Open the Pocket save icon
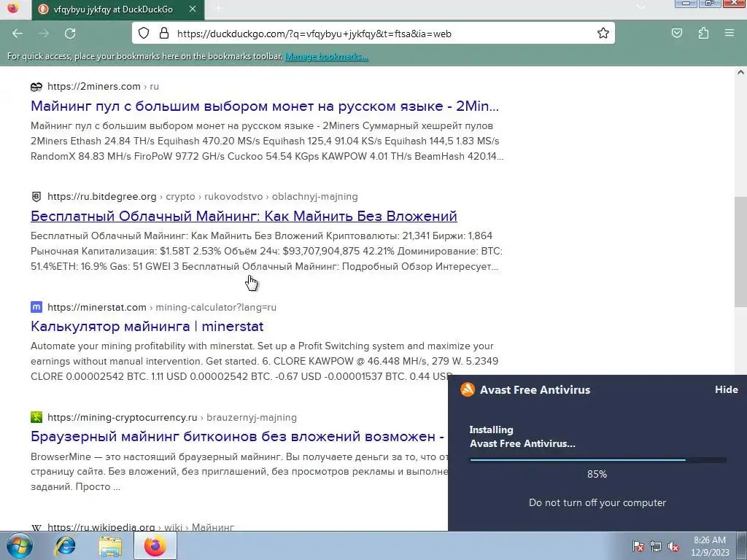Screen dimensions: 747x560 (677, 34)
